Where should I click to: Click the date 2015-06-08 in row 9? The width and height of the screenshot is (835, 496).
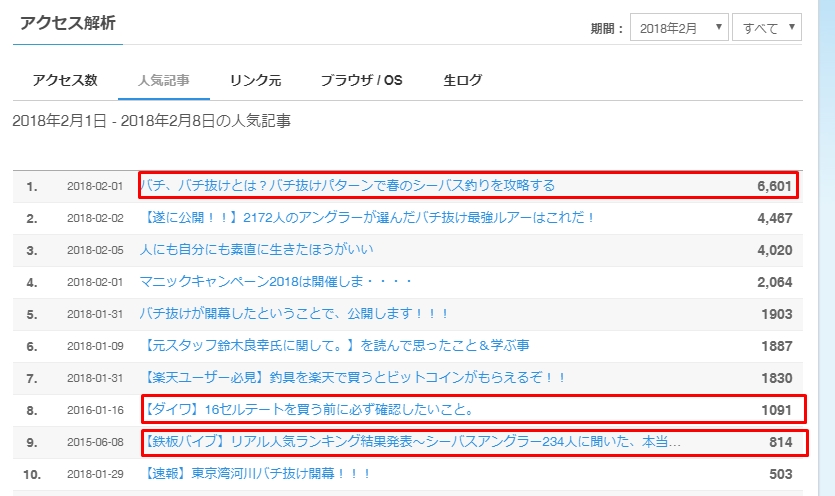point(95,442)
